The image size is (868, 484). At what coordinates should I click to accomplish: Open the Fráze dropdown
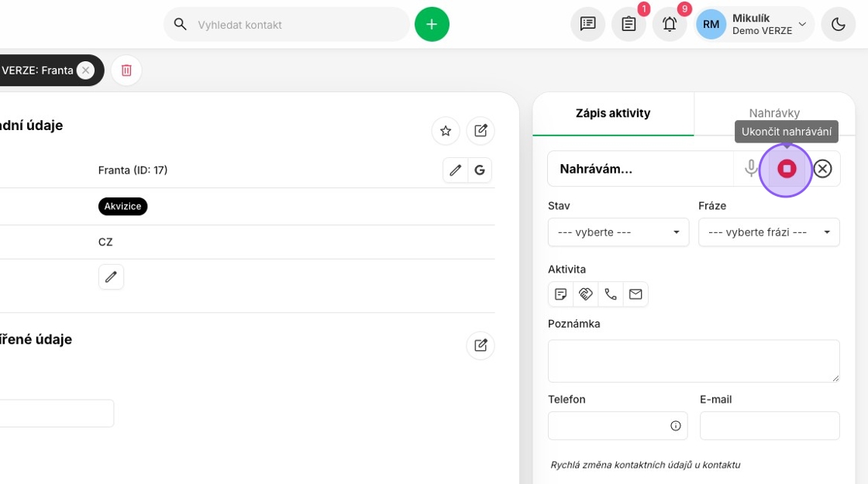[x=769, y=232]
